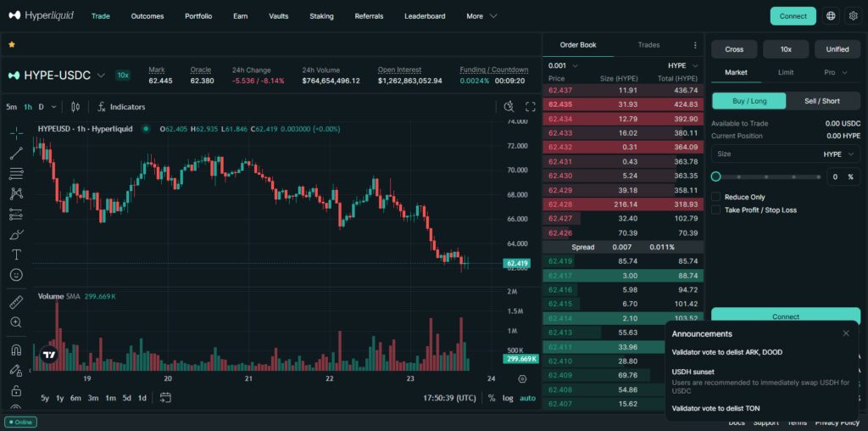The height and width of the screenshot is (431, 868).
Task: Open chart scale settings gear
Action: [x=522, y=379]
